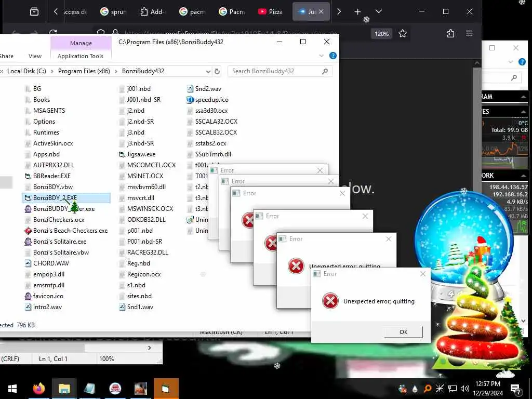Expand breadcrumb chevron after Local Disk (C:)
This screenshot has width=532, height=399.
tap(52, 71)
